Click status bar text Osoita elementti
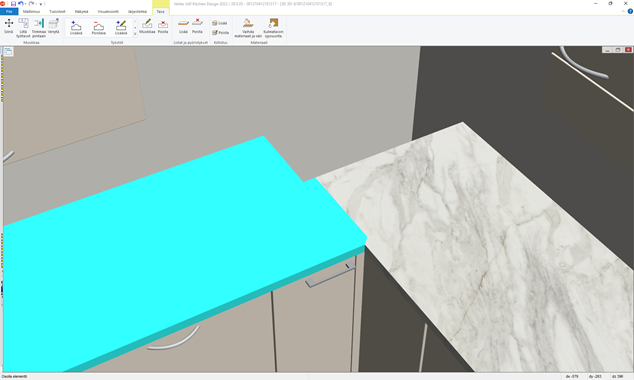 (x=14, y=376)
